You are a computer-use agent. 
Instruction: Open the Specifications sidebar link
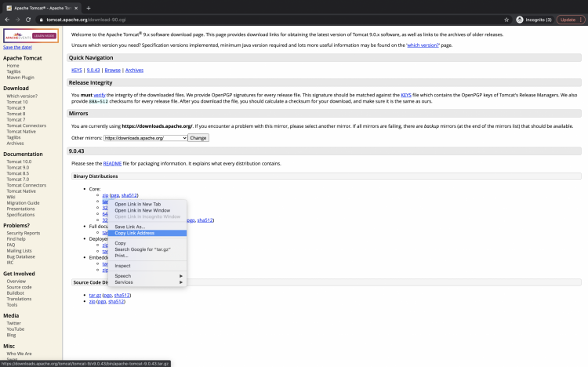pyautogui.click(x=20, y=215)
